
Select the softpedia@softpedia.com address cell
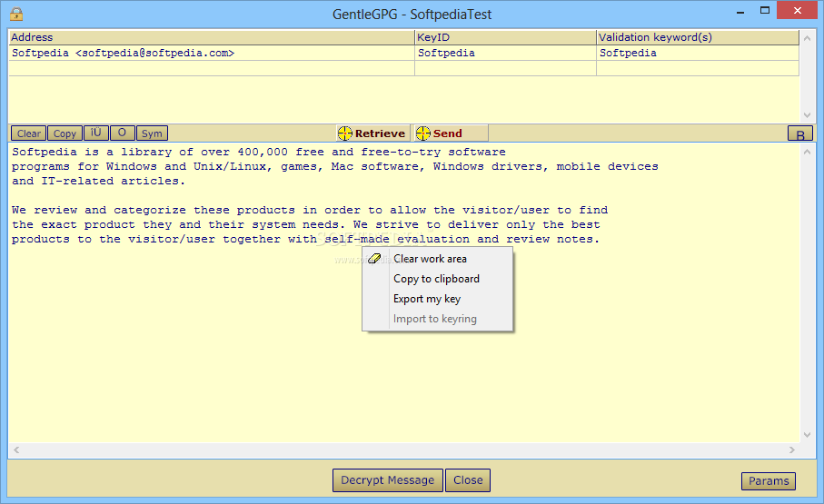pyautogui.click(x=212, y=53)
